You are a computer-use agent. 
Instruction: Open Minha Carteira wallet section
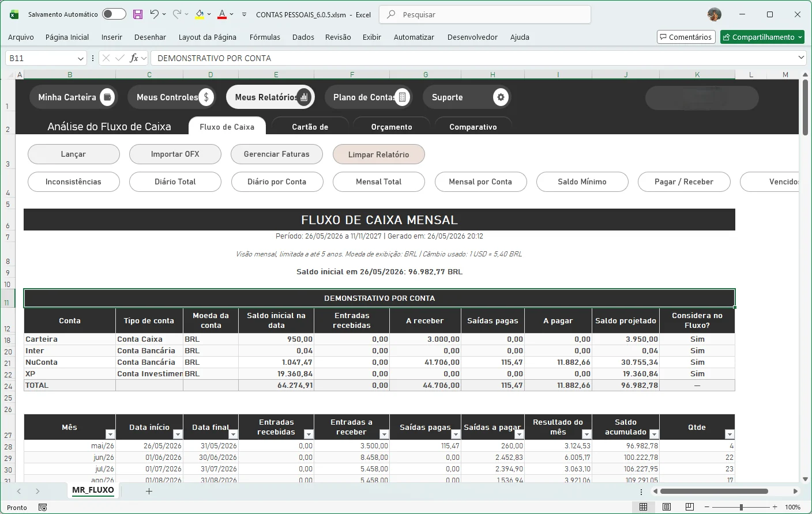[74, 97]
